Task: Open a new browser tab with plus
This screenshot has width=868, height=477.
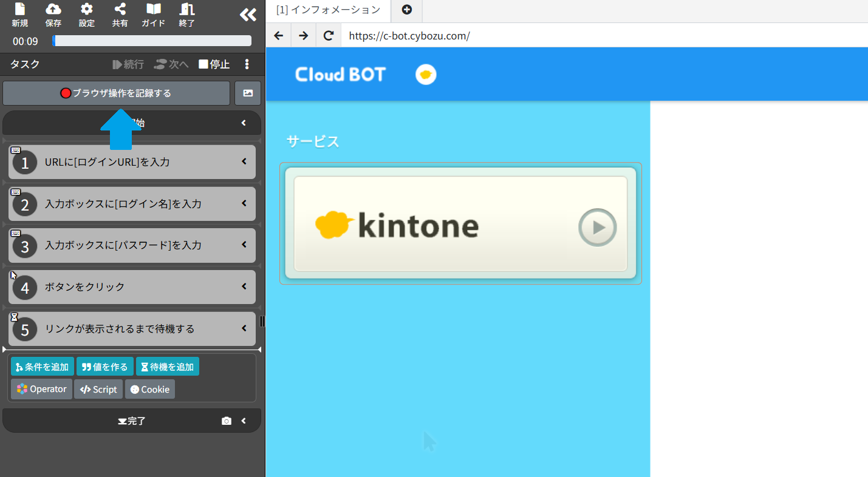Action: coord(406,10)
